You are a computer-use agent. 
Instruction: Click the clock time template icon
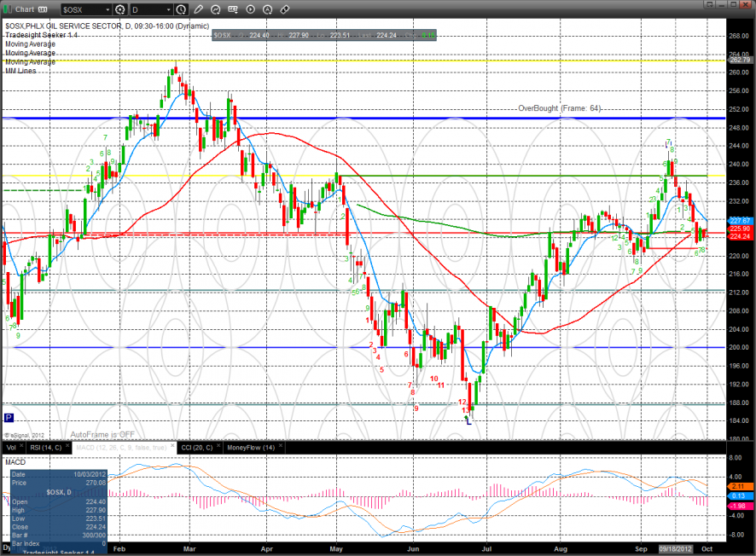181,9
